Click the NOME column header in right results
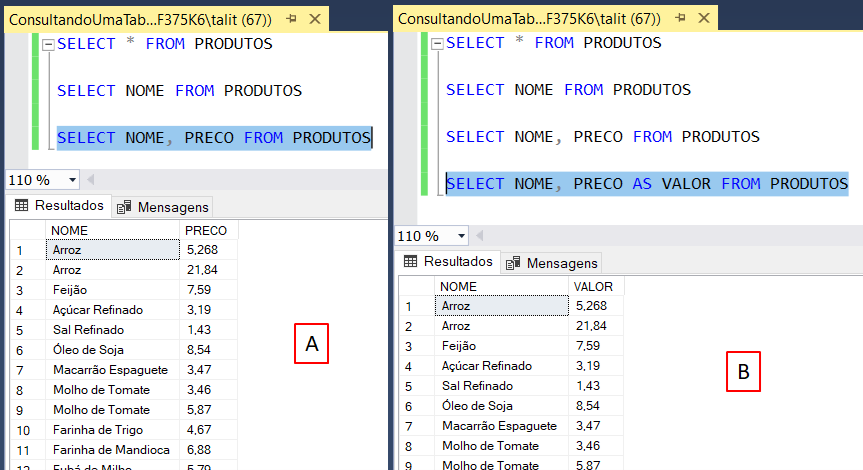 click(x=501, y=287)
